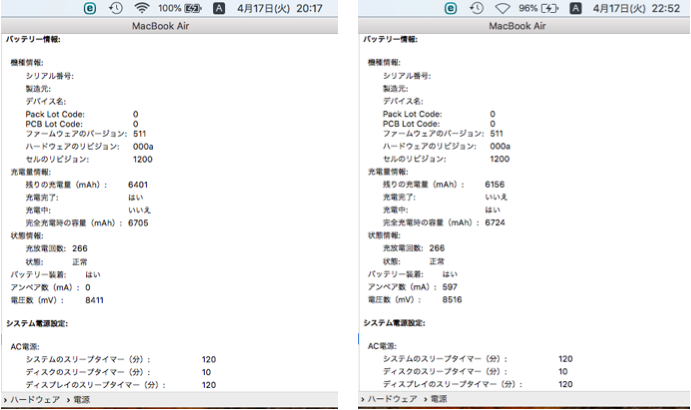Click disk sleep timer value 10 in 22:52 window
The width and height of the screenshot is (691, 410).
[563, 372]
